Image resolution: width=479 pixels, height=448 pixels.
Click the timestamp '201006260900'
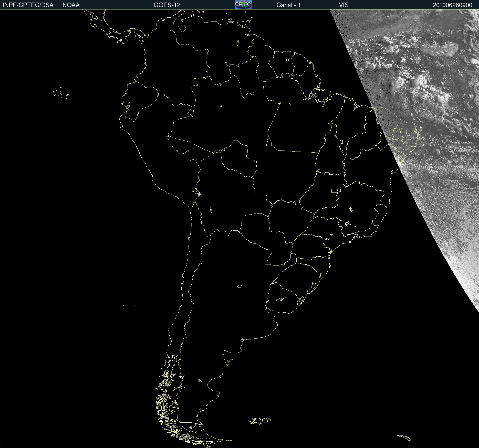point(452,5)
